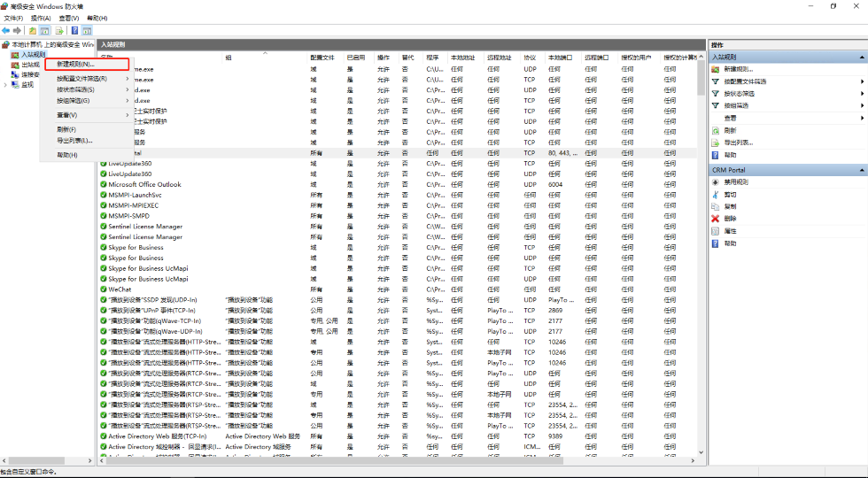This screenshot has width=868, height=478.
Task: Click the Export List toolbar icon
Action: pos(58,30)
